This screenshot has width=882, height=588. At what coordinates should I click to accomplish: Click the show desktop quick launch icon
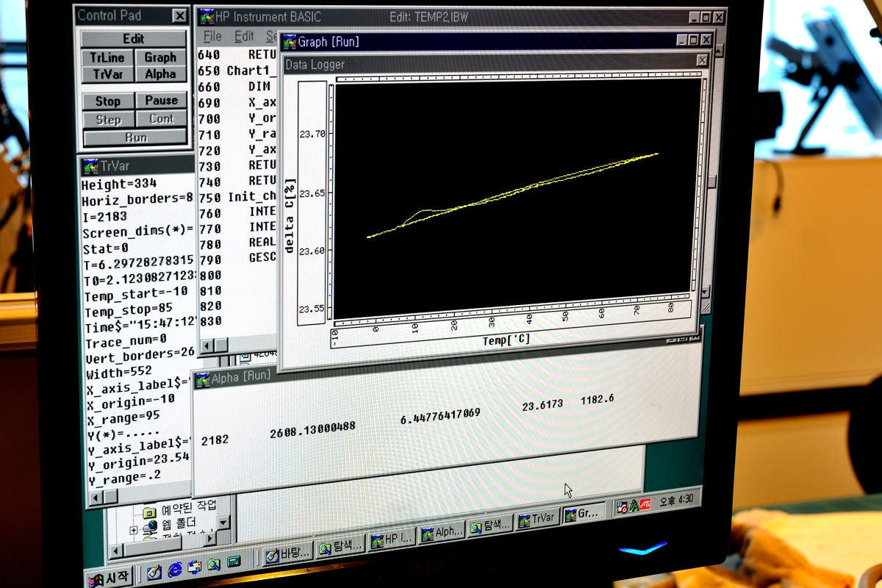point(154,572)
